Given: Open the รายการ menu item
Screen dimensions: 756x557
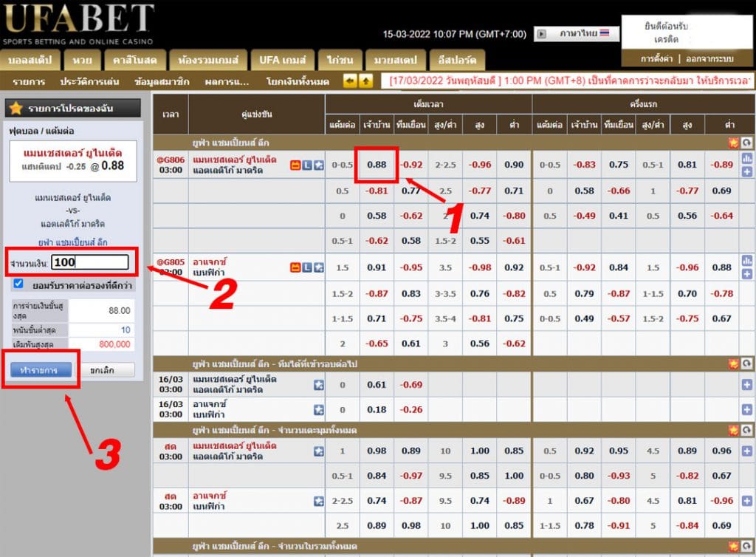Looking at the screenshot, I should [29, 81].
